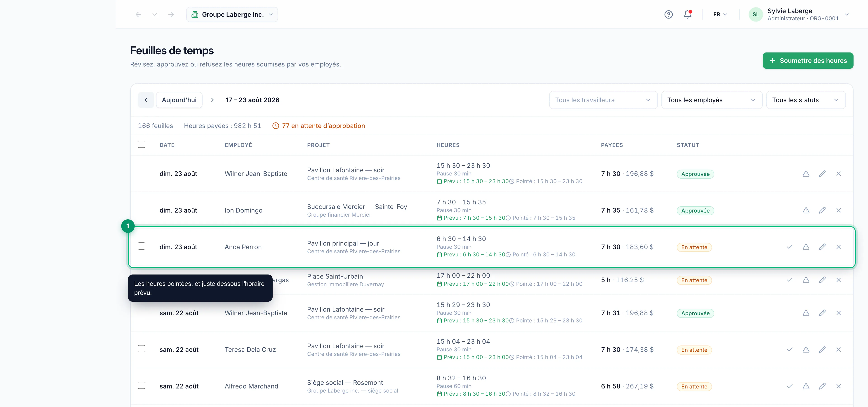Flag Wilner Jean-Baptiste sam. 22 août entry
868x407 pixels.
click(x=806, y=313)
